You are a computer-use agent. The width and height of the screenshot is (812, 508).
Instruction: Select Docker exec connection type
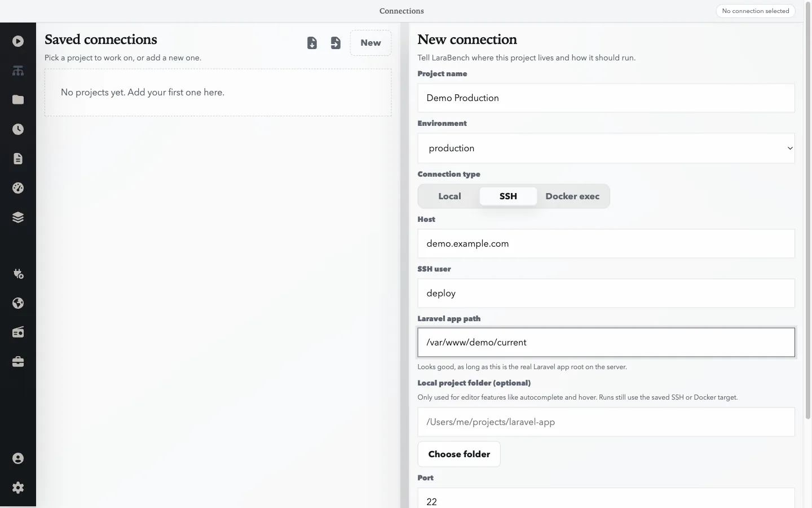tap(572, 196)
